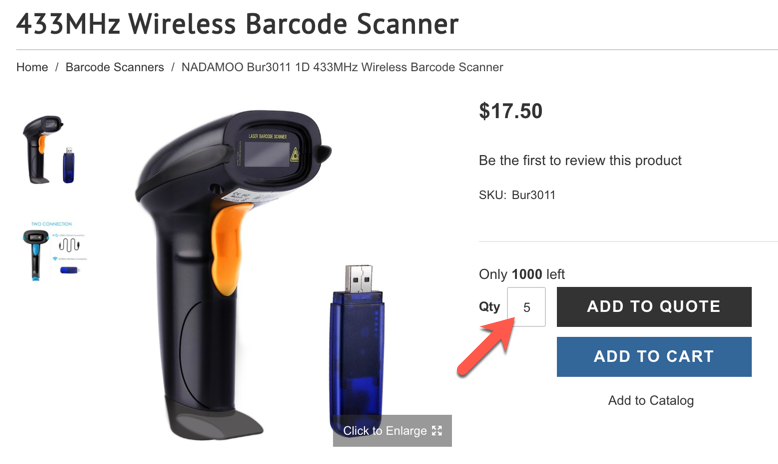Click the Qty label
The image size is (778, 464).
click(x=489, y=307)
